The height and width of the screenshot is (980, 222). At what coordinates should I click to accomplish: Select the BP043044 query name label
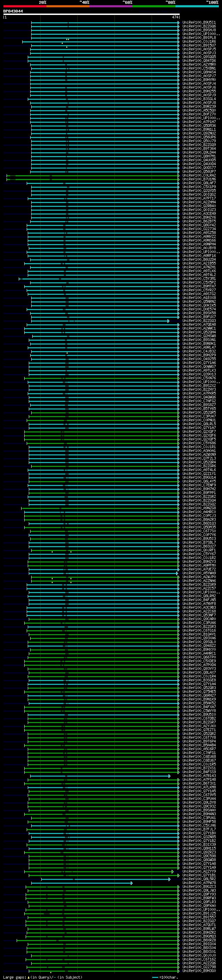coord(13,11)
